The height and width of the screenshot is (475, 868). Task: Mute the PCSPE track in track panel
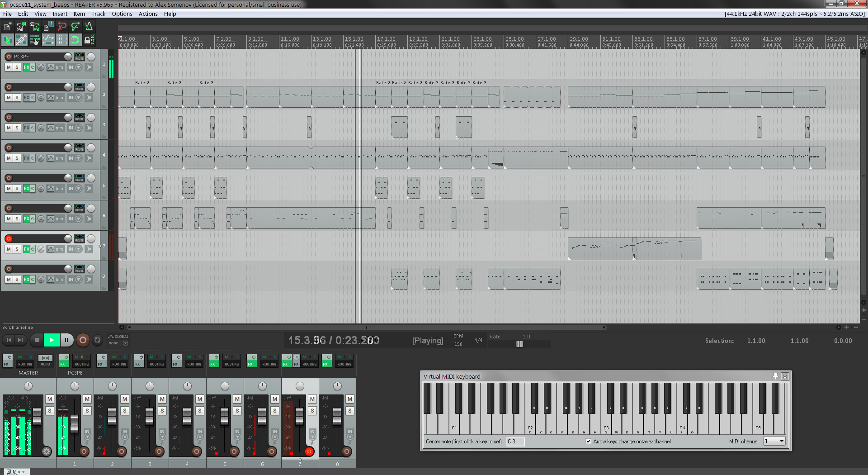(x=9, y=67)
